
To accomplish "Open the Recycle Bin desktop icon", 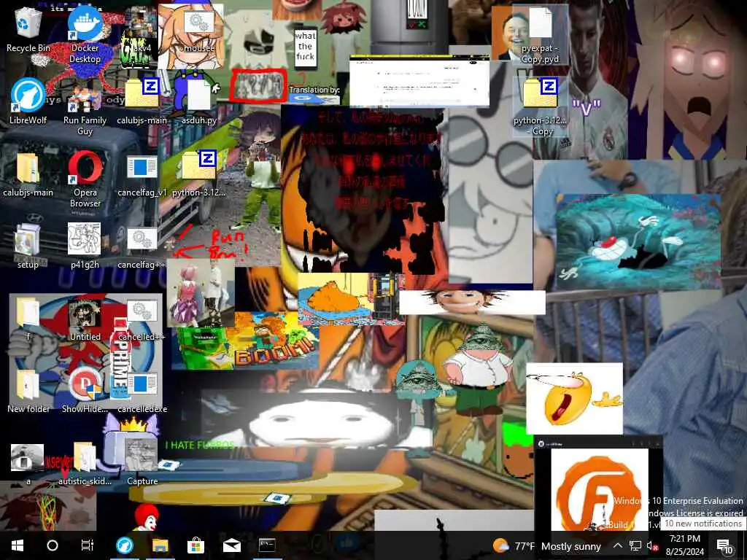I will coord(28,30).
